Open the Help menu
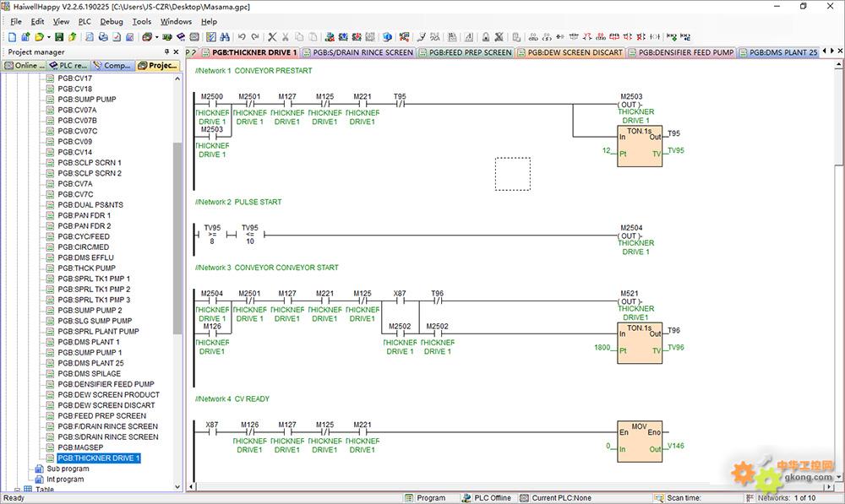 click(209, 22)
